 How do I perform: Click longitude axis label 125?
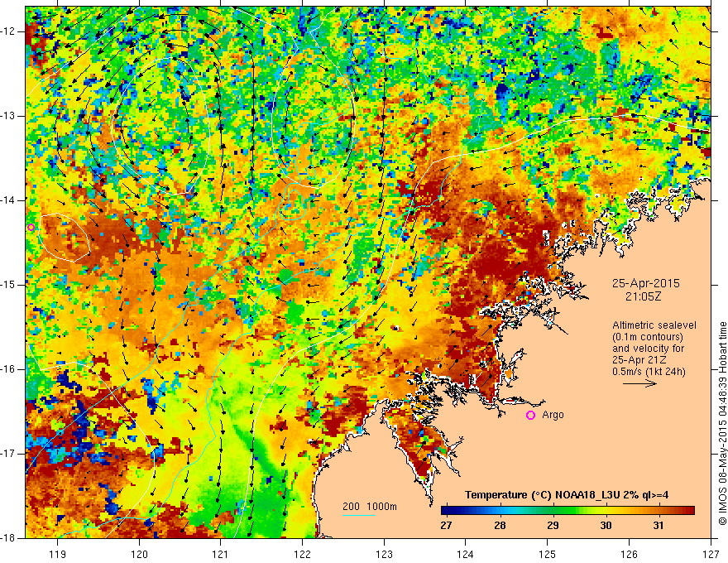(x=548, y=554)
